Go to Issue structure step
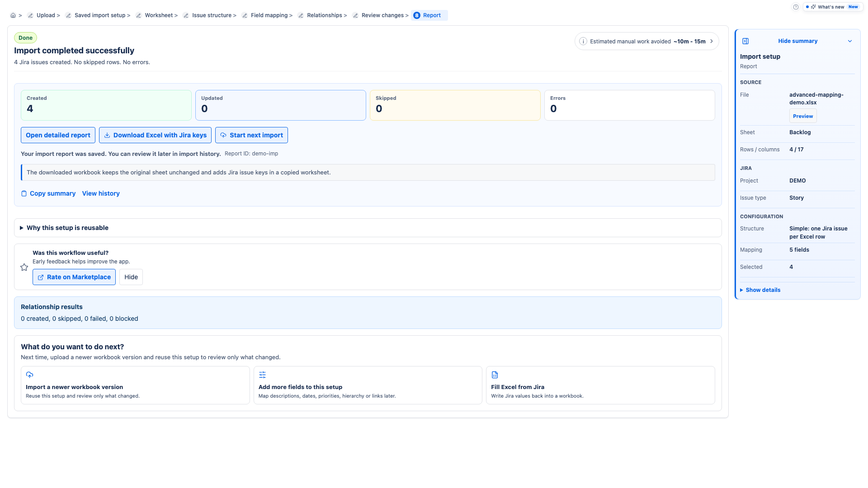This screenshot has width=868, height=488. (212, 15)
